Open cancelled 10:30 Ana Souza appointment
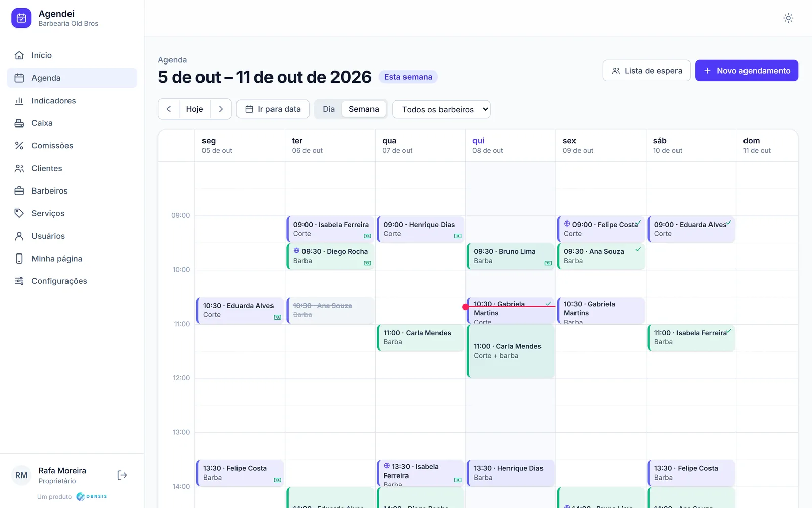This screenshot has width=812, height=508. [x=330, y=310]
